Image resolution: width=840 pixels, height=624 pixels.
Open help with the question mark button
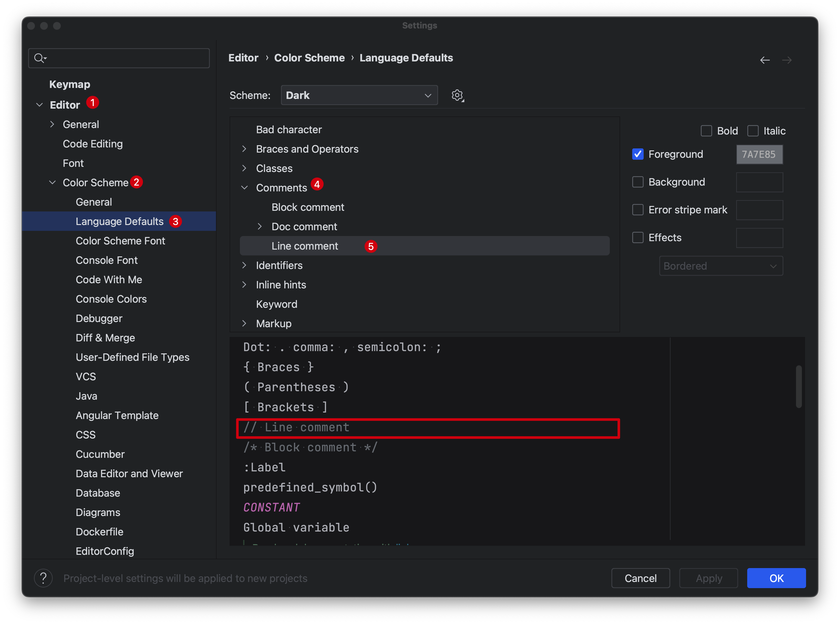(43, 578)
